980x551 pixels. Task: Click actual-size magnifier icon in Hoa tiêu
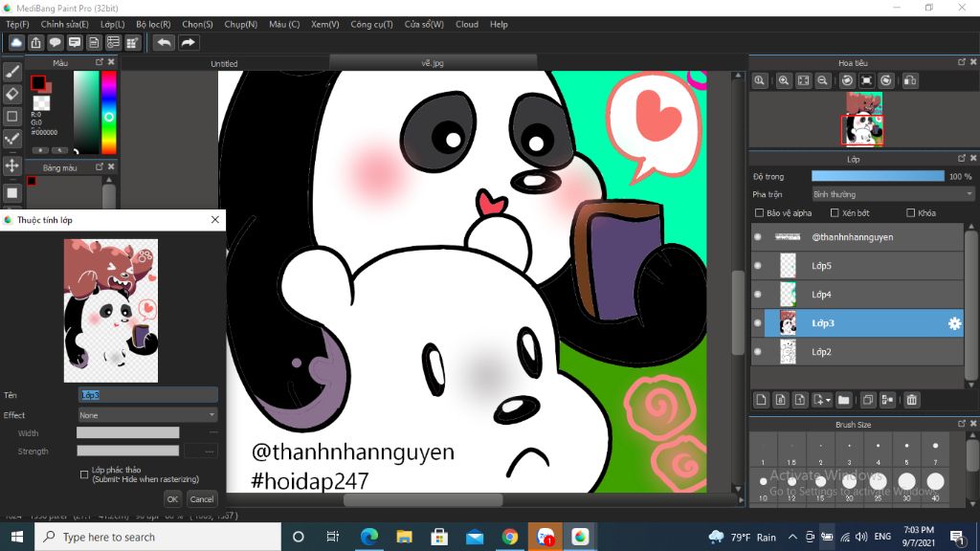click(x=759, y=80)
